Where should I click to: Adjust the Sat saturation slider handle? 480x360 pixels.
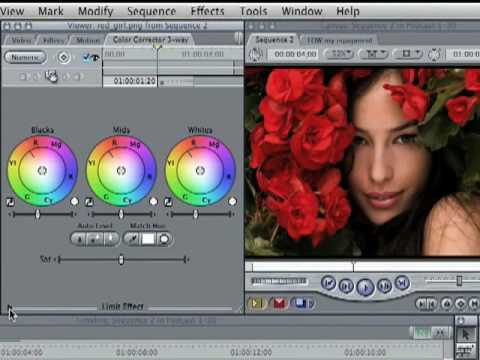pos(121,259)
